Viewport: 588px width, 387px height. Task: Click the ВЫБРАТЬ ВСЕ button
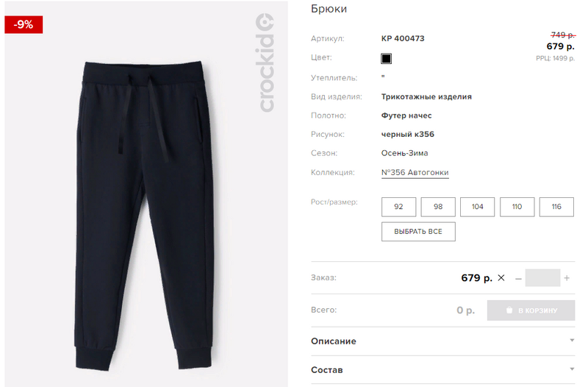pyautogui.click(x=418, y=232)
